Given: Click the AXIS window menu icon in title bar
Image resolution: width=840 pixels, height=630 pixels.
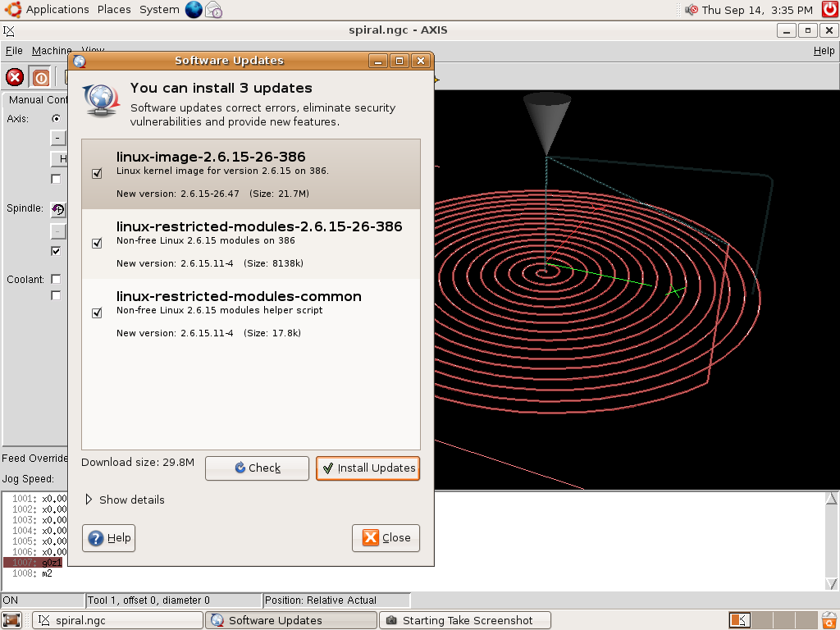Looking at the screenshot, I should (x=9, y=30).
